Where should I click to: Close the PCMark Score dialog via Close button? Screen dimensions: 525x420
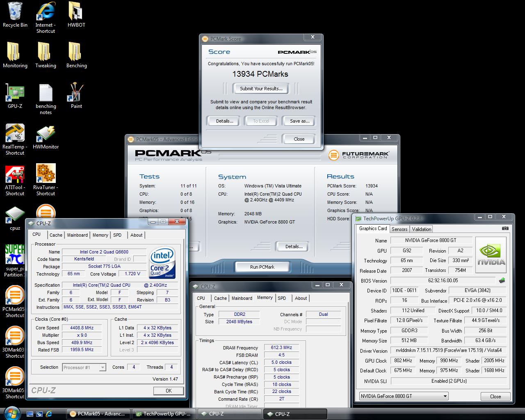point(299,139)
